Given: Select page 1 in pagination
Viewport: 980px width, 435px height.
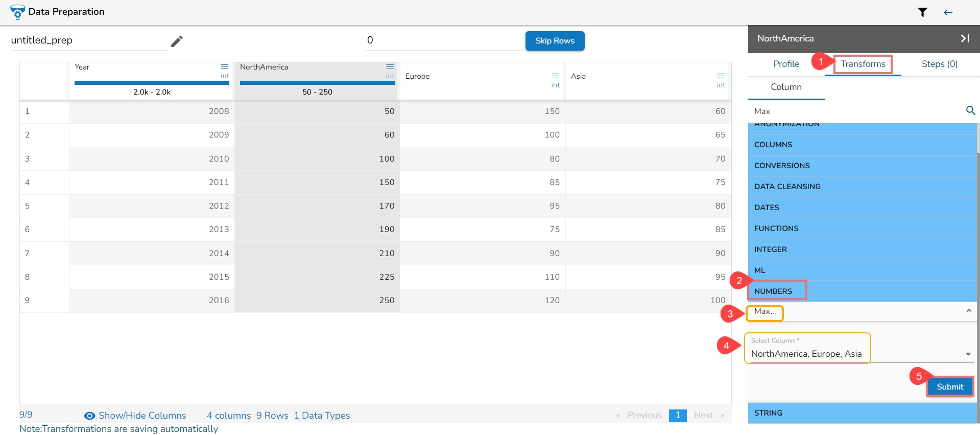Looking at the screenshot, I should pyautogui.click(x=678, y=416).
